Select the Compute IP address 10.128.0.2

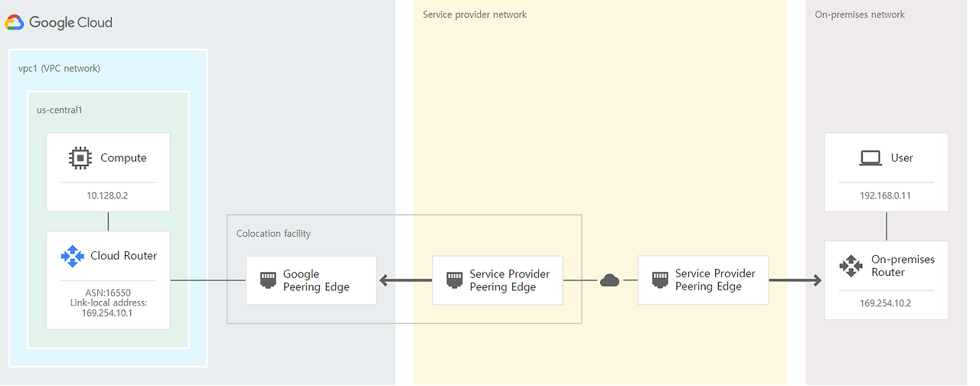coord(107,196)
